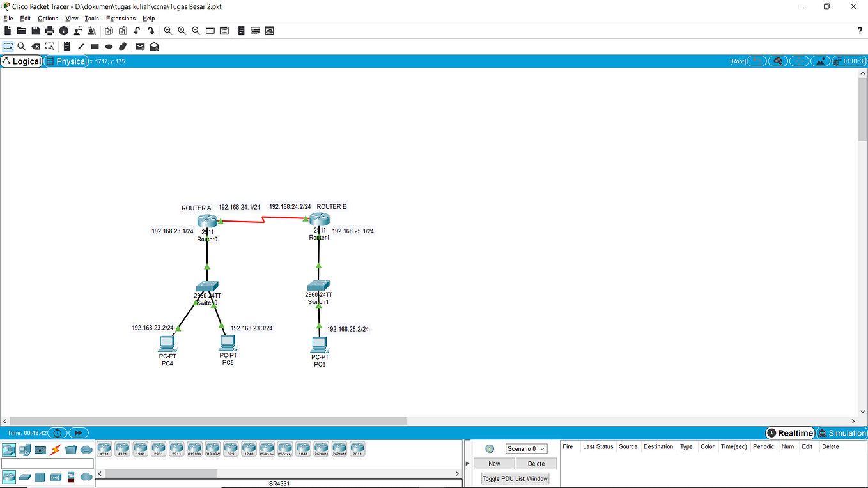The image size is (868, 488).
Task: Click the New file icon in the toolbar
Action: coord(8,31)
